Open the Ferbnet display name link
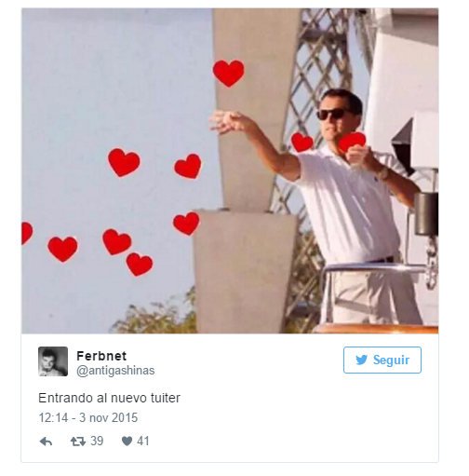The height and width of the screenshot is (476, 469). 101,356
